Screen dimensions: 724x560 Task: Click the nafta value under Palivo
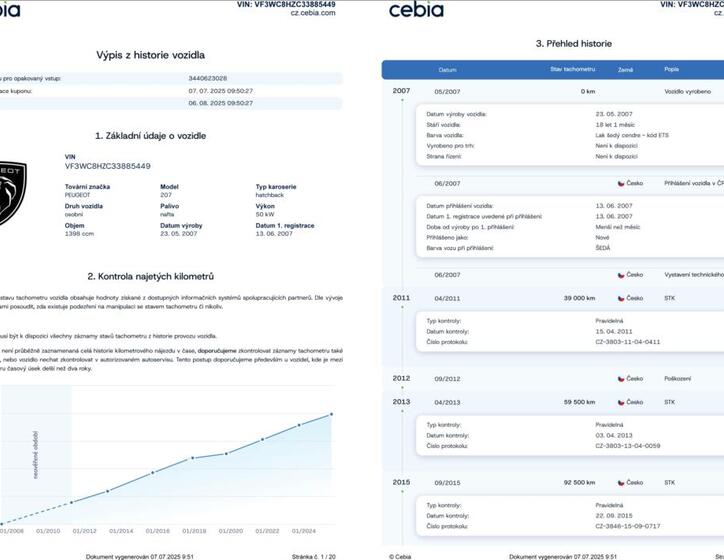pos(167,215)
